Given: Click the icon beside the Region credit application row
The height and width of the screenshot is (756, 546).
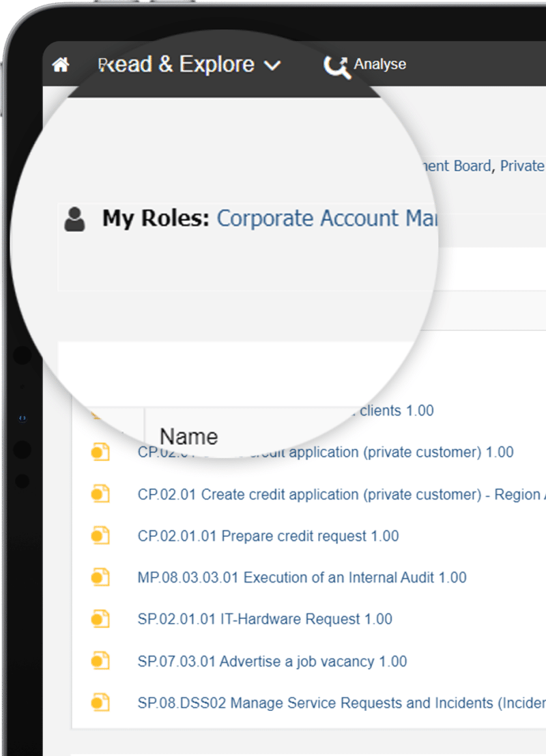Looking at the screenshot, I should click(x=100, y=494).
